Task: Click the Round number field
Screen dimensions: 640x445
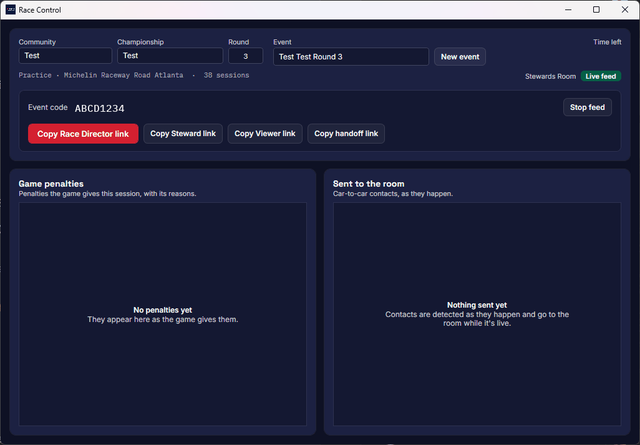Action: point(246,56)
